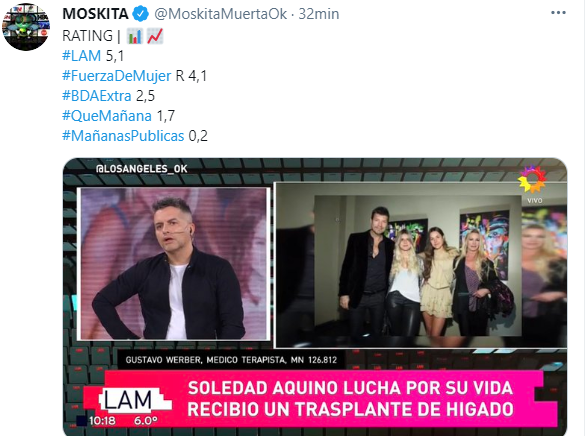Open the attached TV screenshot image
The height and width of the screenshot is (436, 585).
[315, 297]
